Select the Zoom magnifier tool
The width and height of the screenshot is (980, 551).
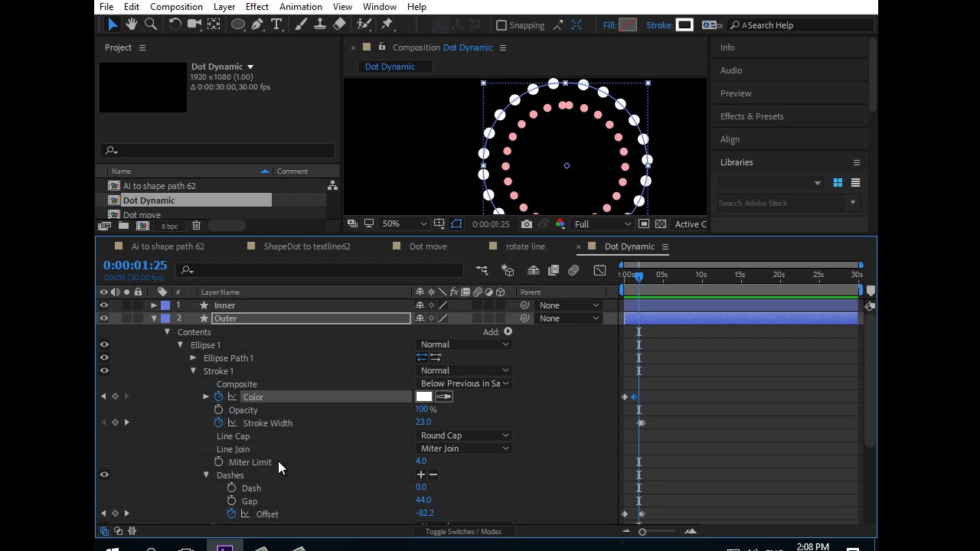coord(151,24)
